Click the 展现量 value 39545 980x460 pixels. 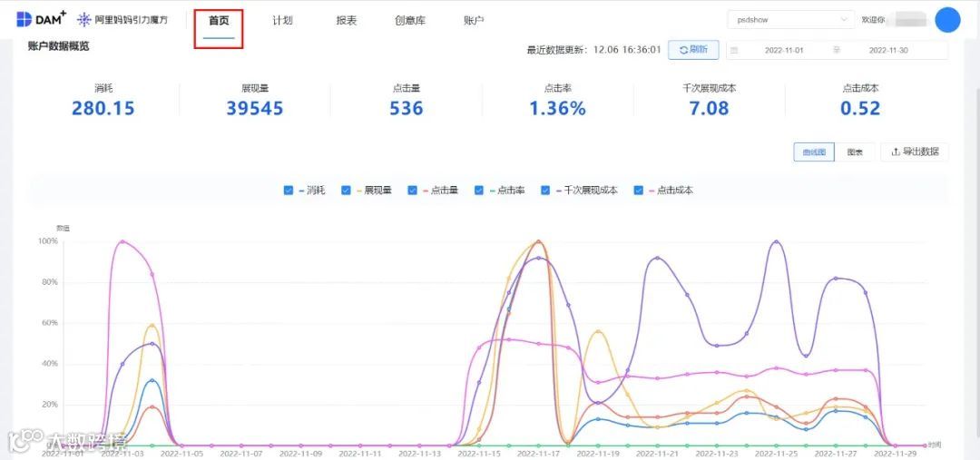click(254, 108)
